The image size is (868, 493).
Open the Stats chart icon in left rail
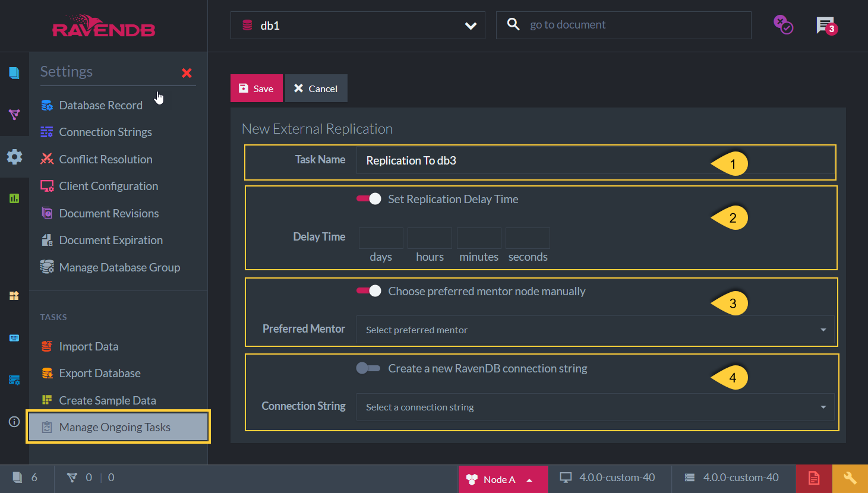point(14,198)
